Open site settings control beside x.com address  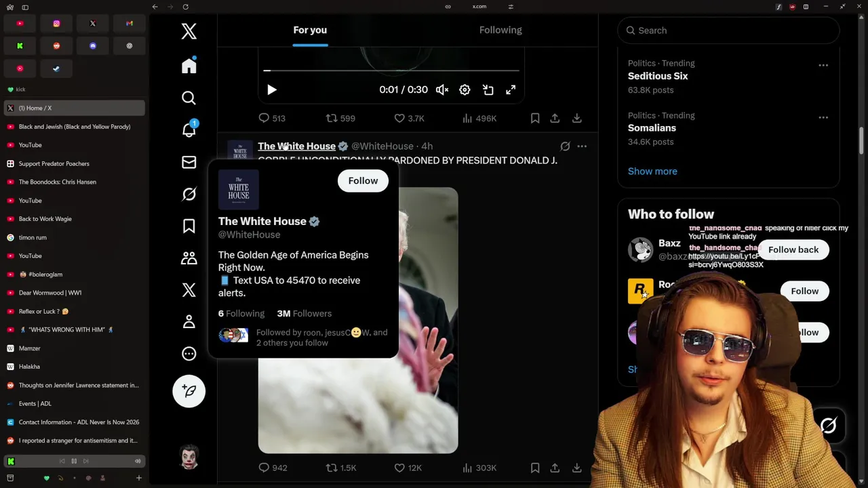tap(511, 7)
